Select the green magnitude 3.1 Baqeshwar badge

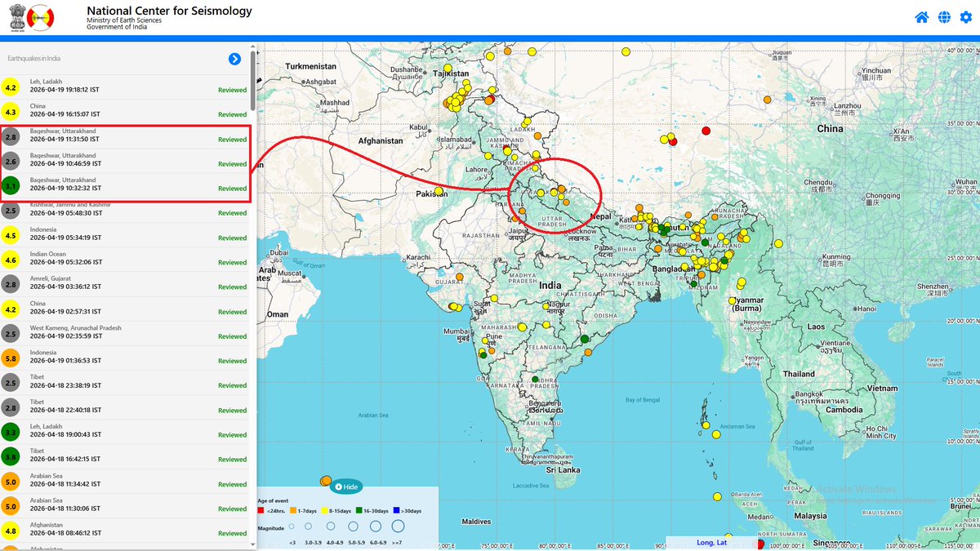tap(11, 186)
